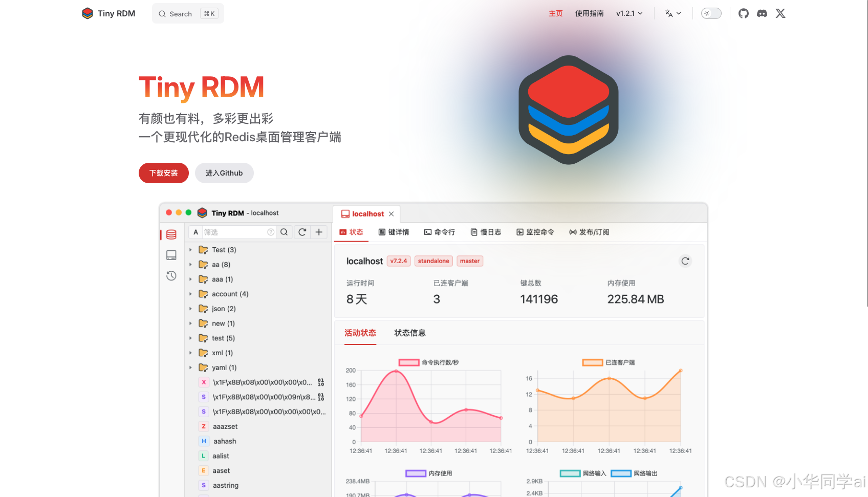Click the add new key plus icon
The height and width of the screenshot is (497, 868).
(319, 232)
